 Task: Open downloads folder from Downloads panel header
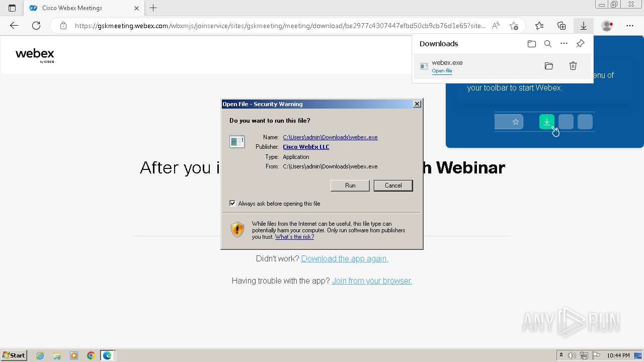[532, 44]
